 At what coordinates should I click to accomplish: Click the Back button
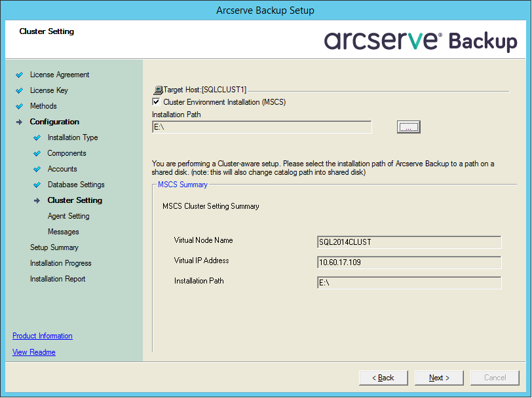[x=383, y=378]
